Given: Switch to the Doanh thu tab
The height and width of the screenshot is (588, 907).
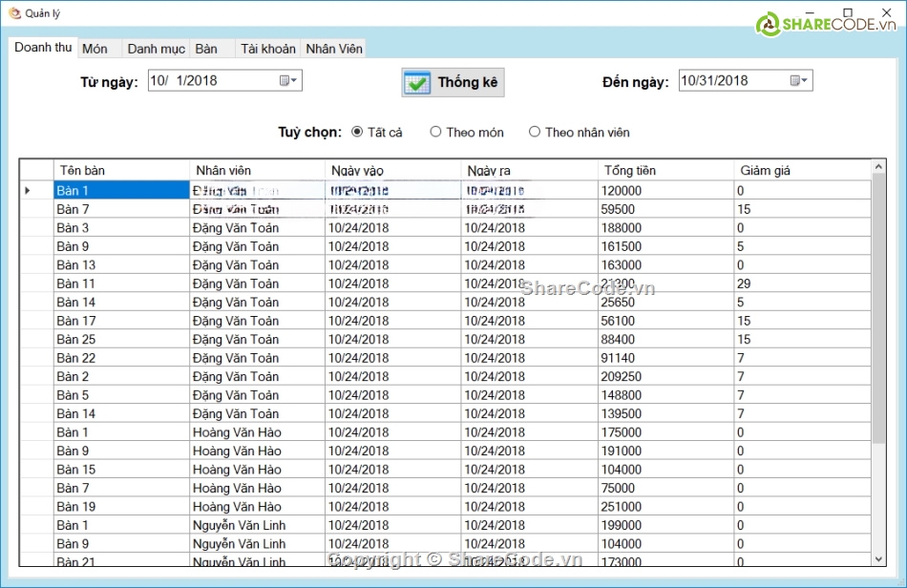Looking at the screenshot, I should tap(43, 48).
